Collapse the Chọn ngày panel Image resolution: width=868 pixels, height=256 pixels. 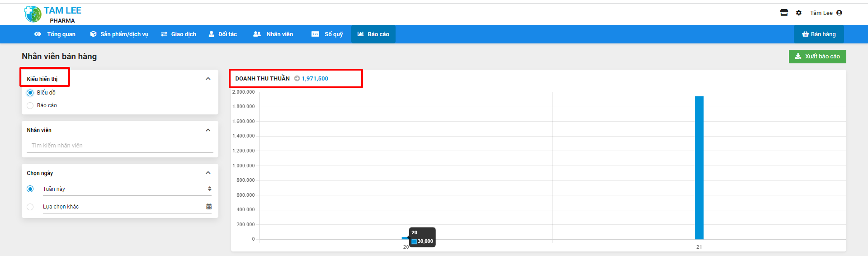pos(208,173)
